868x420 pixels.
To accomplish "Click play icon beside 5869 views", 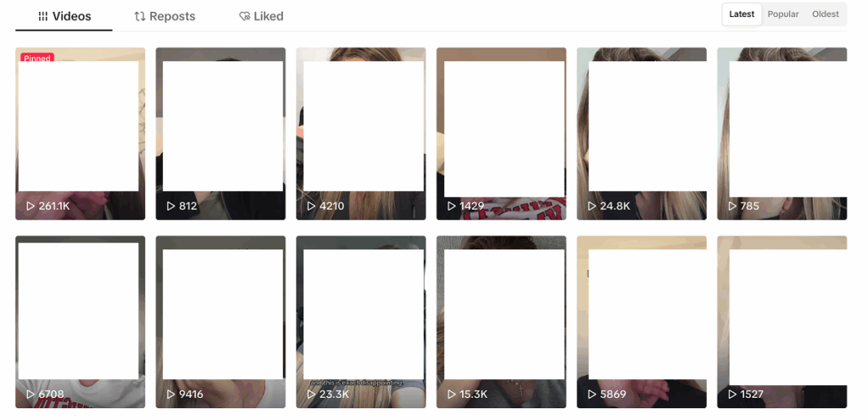I will (592, 395).
